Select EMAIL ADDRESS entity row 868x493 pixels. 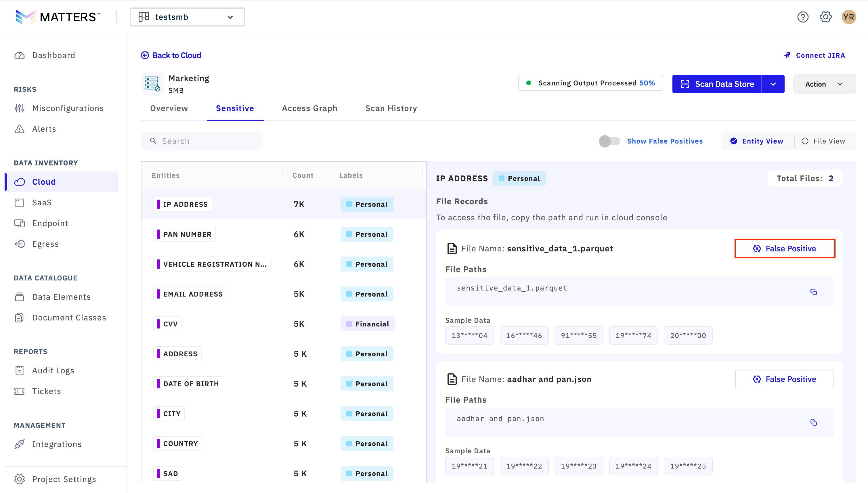(284, 294)
